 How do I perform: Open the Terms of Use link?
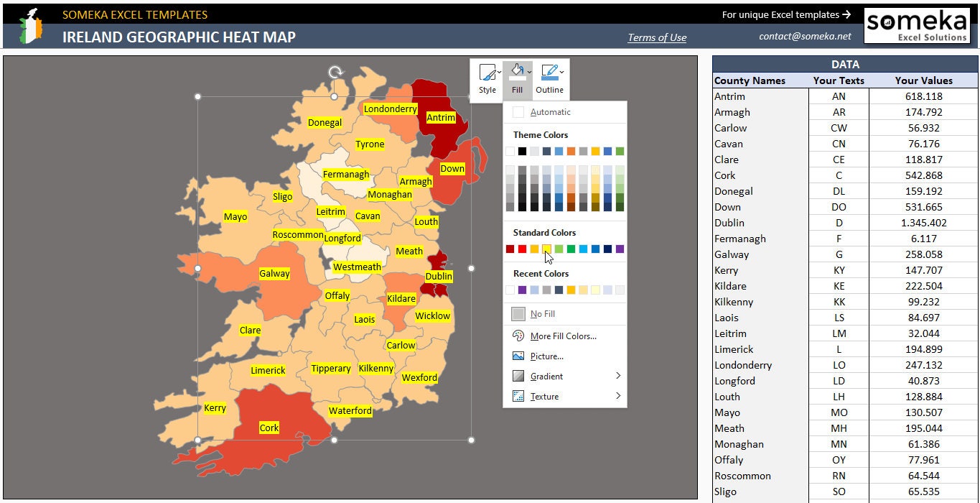(655, 37)
